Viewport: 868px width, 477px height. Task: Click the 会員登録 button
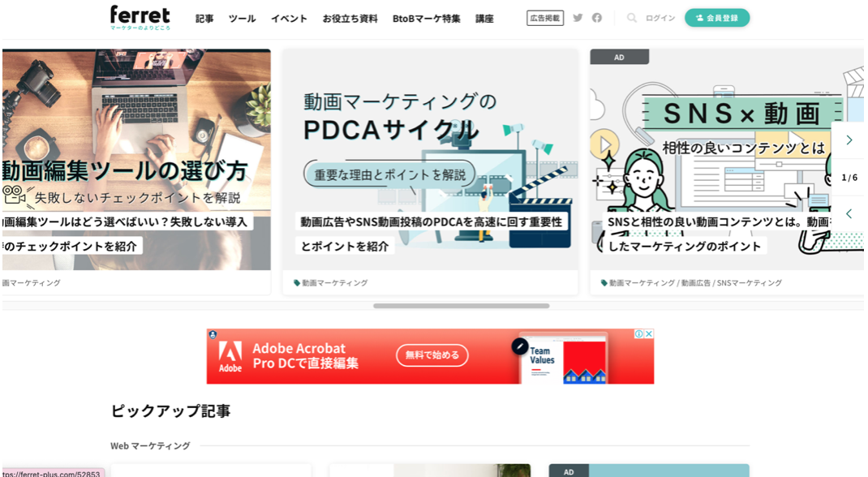click(717, 18)
